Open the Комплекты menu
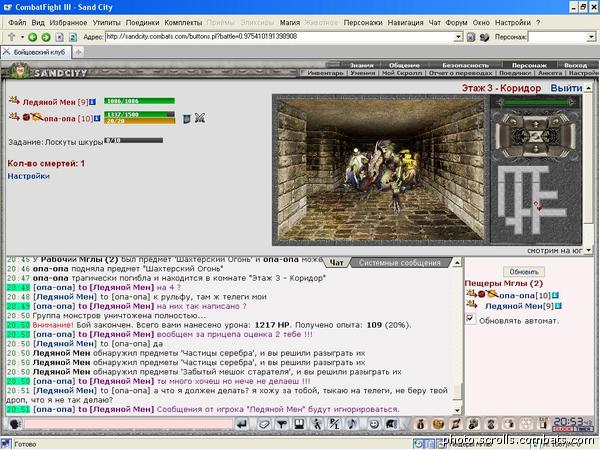Image resolution: width=600 pixels, height=450 pixels. (183, 23)
